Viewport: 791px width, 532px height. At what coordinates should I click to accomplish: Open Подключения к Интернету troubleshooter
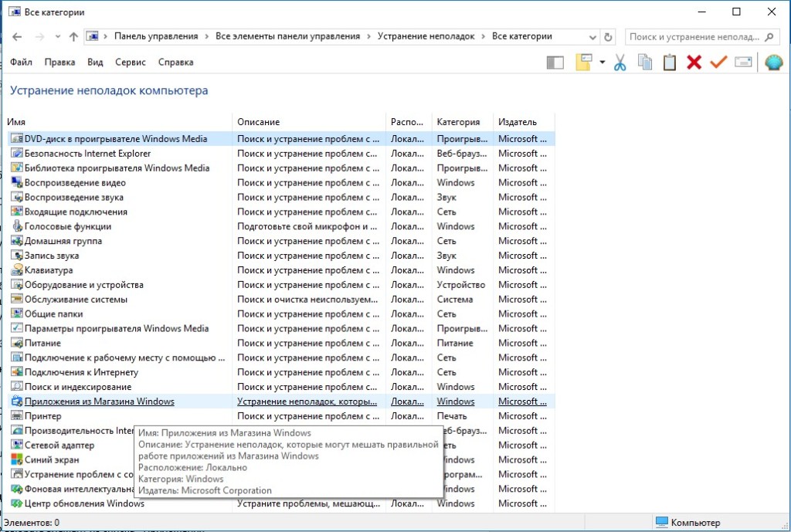(x=81, y=372)
